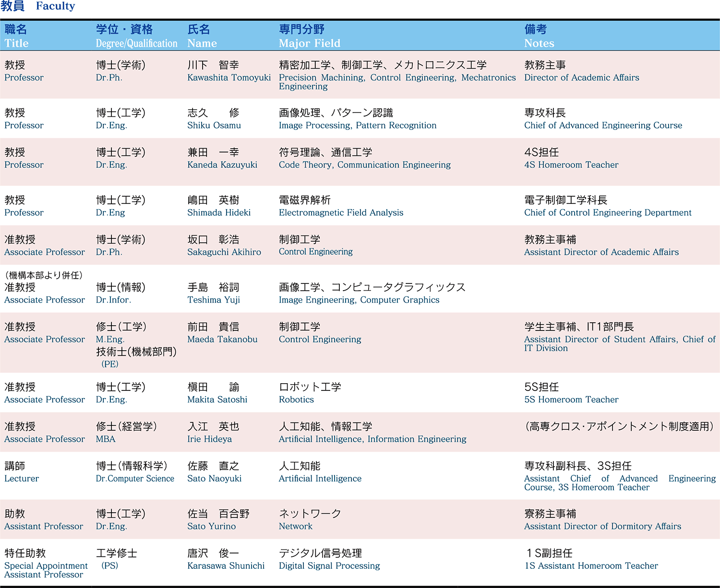
Task: Select the 'Degree/Qualification' column header
Action: click(x=137, y=43)
